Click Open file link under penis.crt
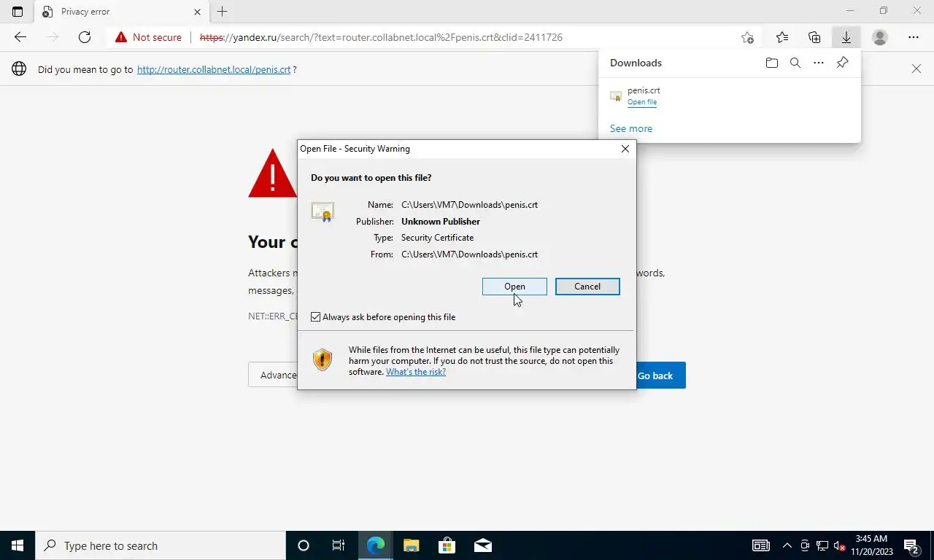 (x=642, y=102)
